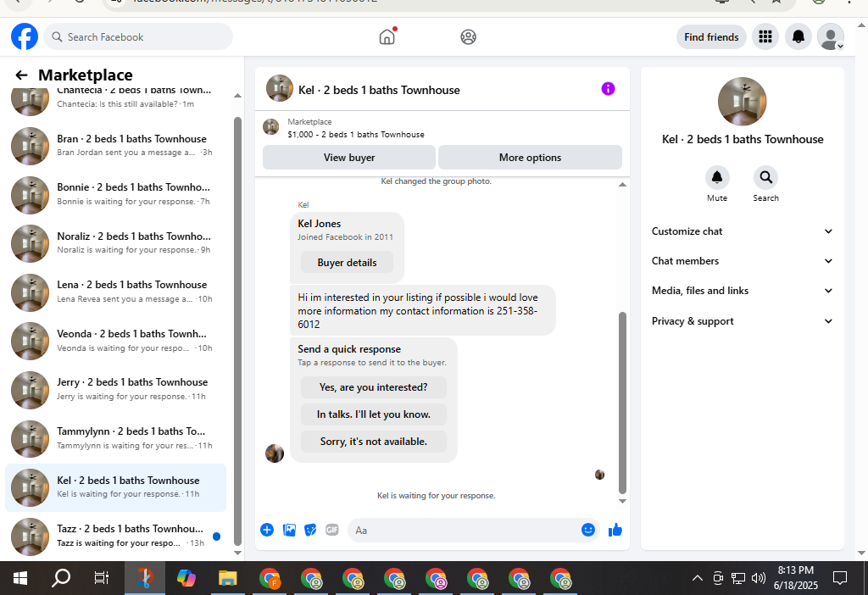Open the Lena townhouse conversation
This screenshot has height=595, width=868.
point(115,292)
